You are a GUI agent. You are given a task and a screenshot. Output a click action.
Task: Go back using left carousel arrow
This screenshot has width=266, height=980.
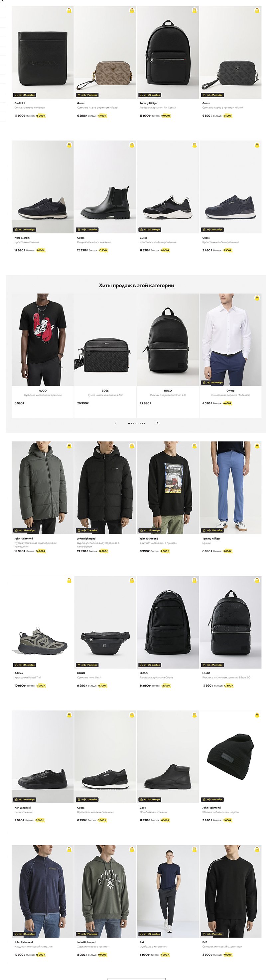pos(115,423)
